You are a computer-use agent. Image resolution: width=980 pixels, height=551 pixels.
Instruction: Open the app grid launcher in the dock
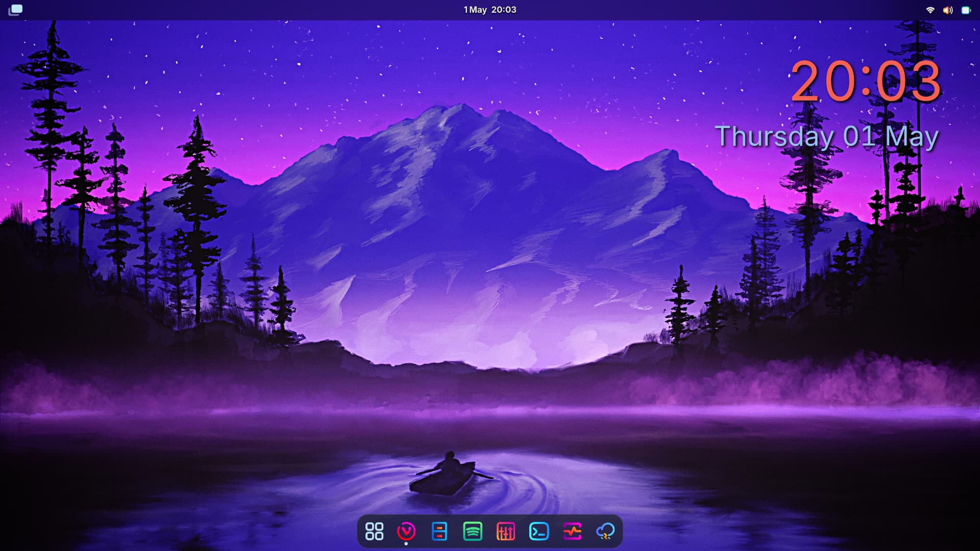374,531
